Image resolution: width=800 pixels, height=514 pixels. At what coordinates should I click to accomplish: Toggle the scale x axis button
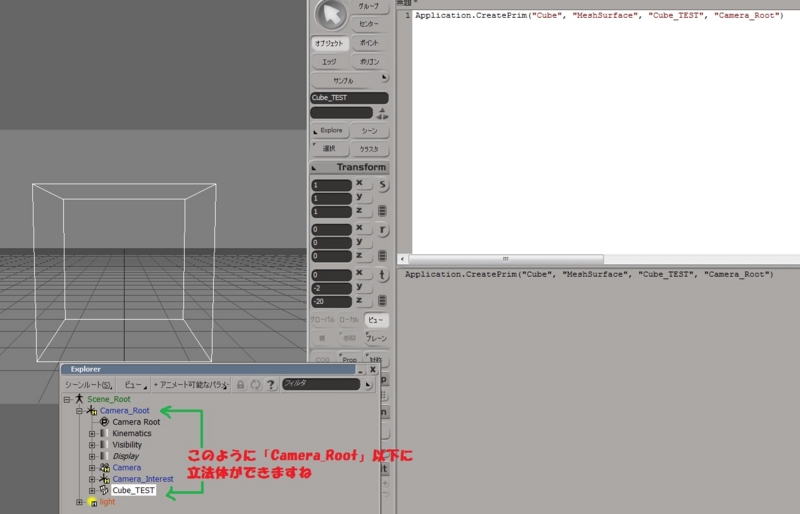pos(363,183)
